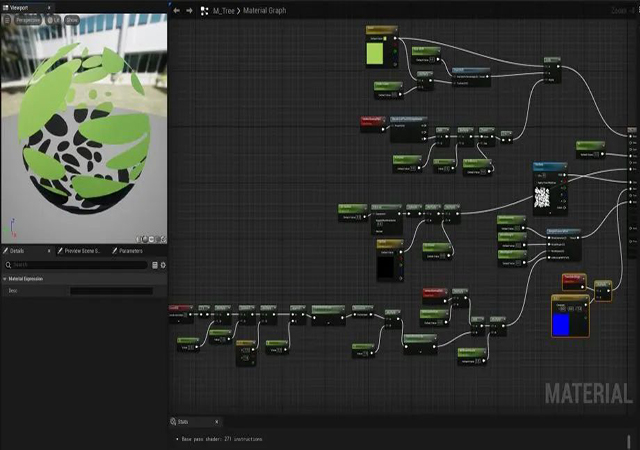Open the Details settings gear icon

pyautogui.click(x=163, y=264)
